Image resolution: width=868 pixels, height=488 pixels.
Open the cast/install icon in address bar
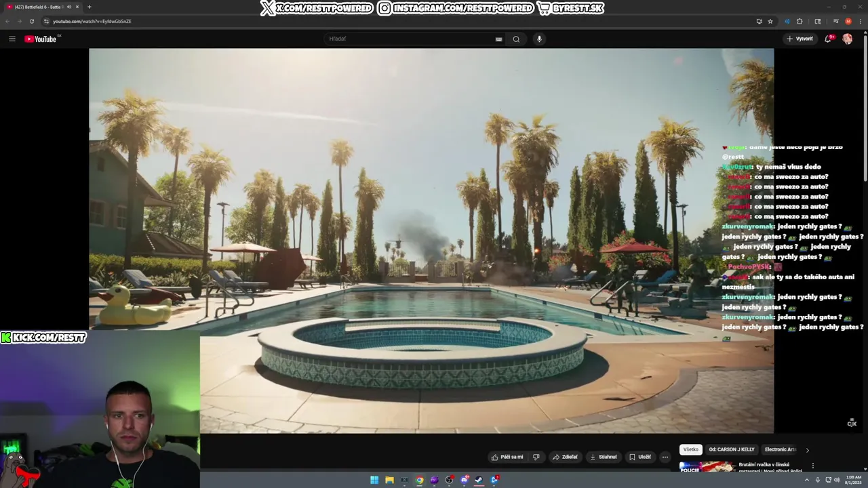click(x=759, y=21)
